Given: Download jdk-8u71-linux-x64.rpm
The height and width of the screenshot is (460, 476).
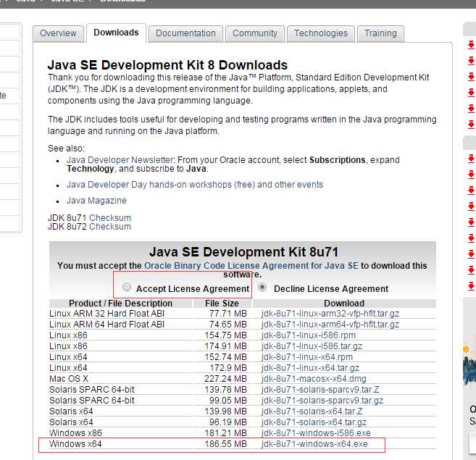Looking at the screenshot, I should [307, 357].
